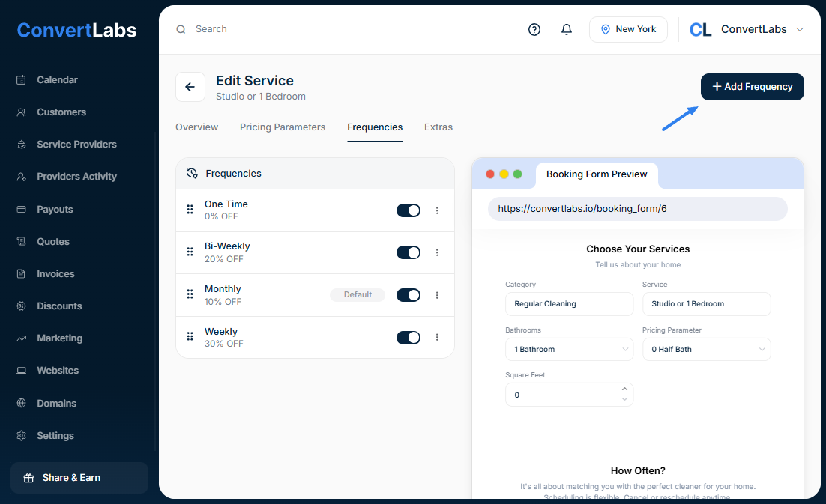Click the back arrow beside Edit Service
The width and height of the screenshot is (826, 504).
pos(190,87)
